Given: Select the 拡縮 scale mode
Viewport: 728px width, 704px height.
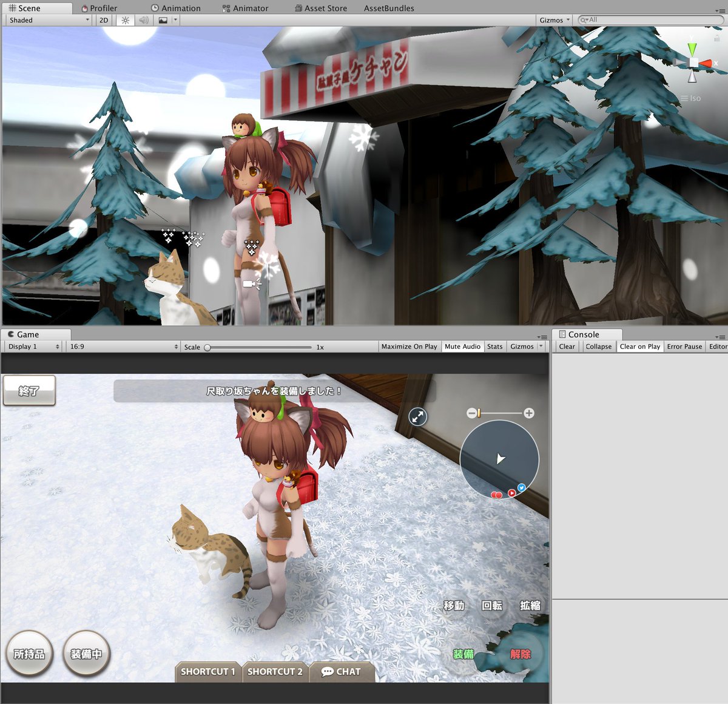Looking at the screenshot, I should point(530,606).
